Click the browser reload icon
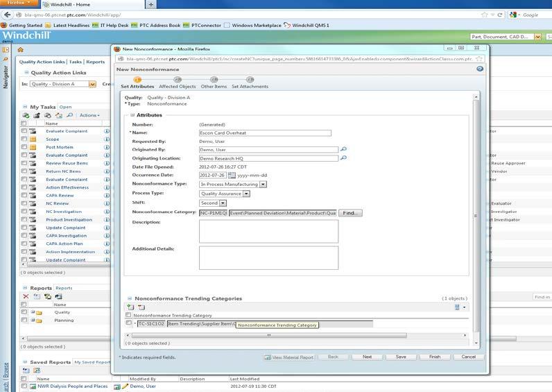552x392 pixels. click(499, 15)
